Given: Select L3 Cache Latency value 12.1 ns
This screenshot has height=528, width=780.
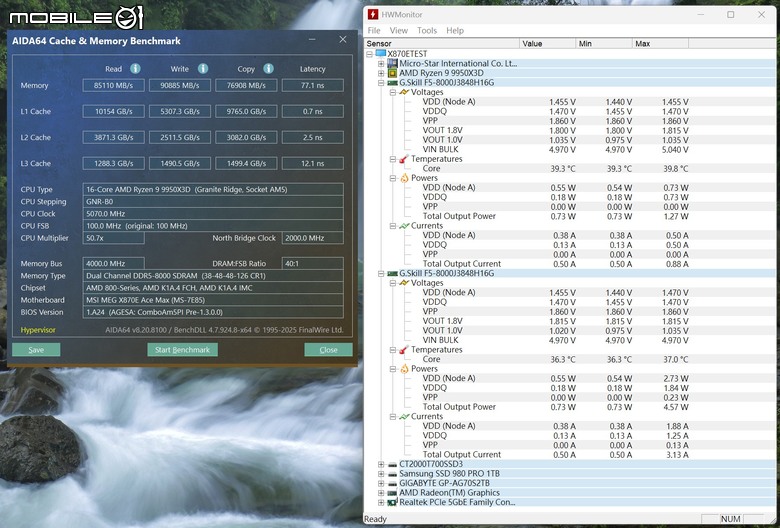Looking at the screenshot, I should coord(312,163).
